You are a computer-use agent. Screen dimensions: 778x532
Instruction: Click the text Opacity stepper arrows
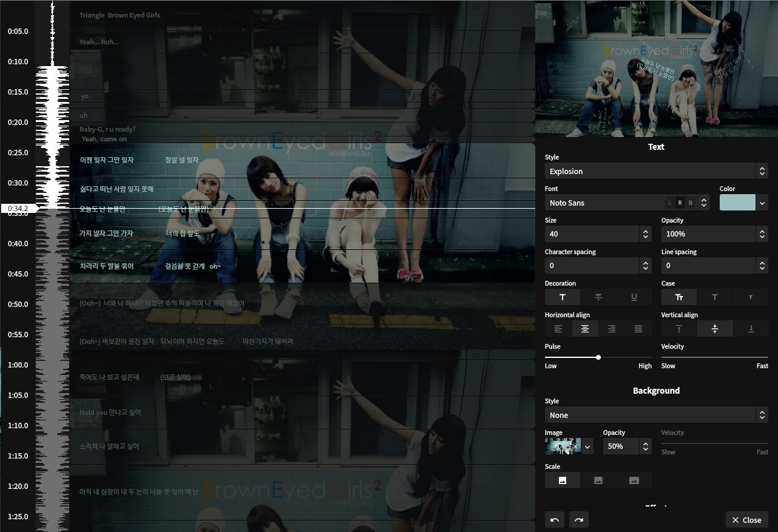point(762,234)
